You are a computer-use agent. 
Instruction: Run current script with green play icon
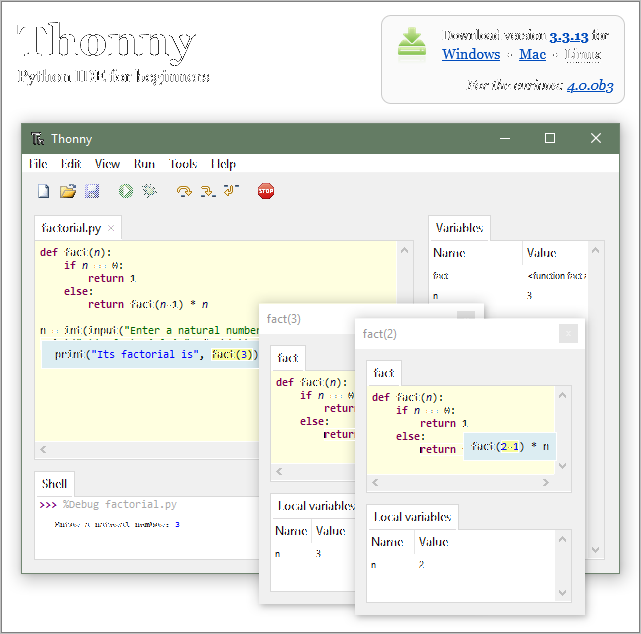point(126,191)
